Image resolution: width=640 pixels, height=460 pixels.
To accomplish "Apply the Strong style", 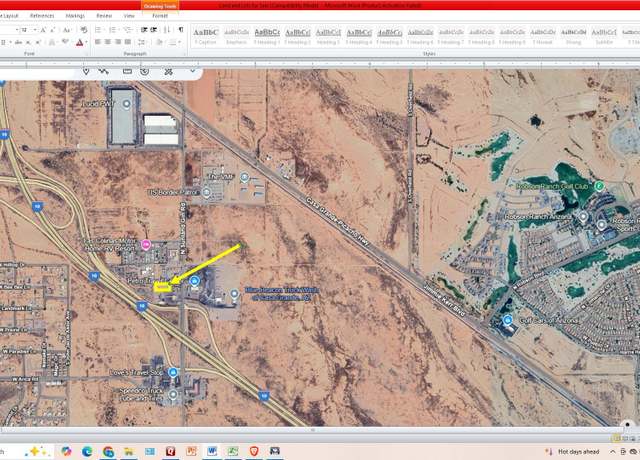I will click(x=573, y=36).
